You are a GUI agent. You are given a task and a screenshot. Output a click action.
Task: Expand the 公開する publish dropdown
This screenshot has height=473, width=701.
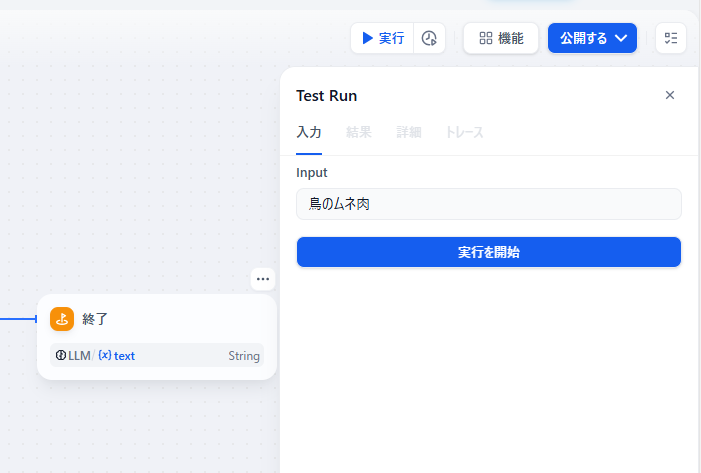coord(592,38)
